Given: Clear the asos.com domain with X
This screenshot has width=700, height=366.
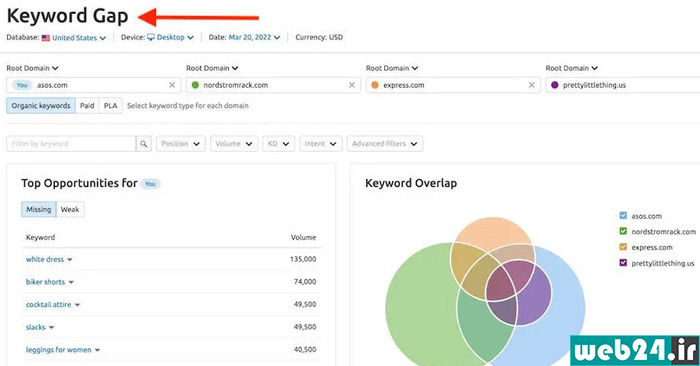Looking at the screenshot, I should pyautogui.click(x=172, y=85).
